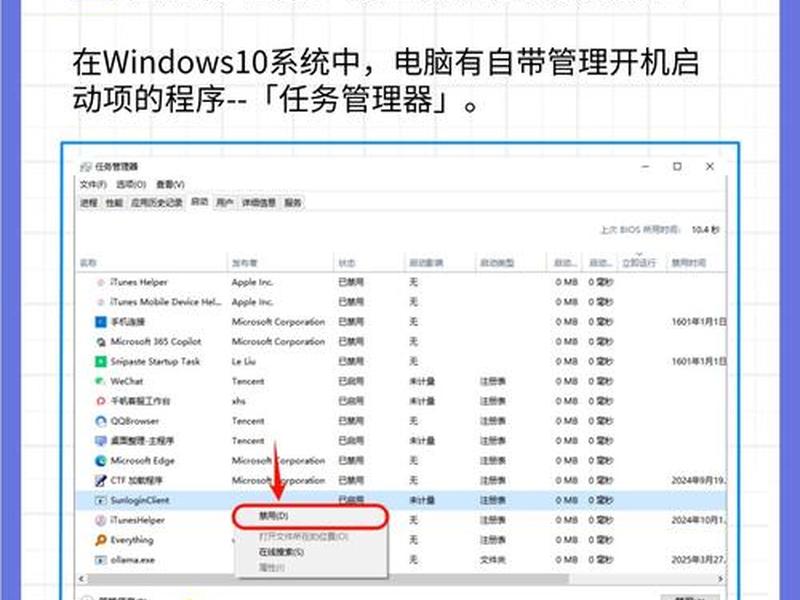Select the QQBrowser name text
Image resolution: width=800 pixels, height=600 pixels.
point(135,421)
